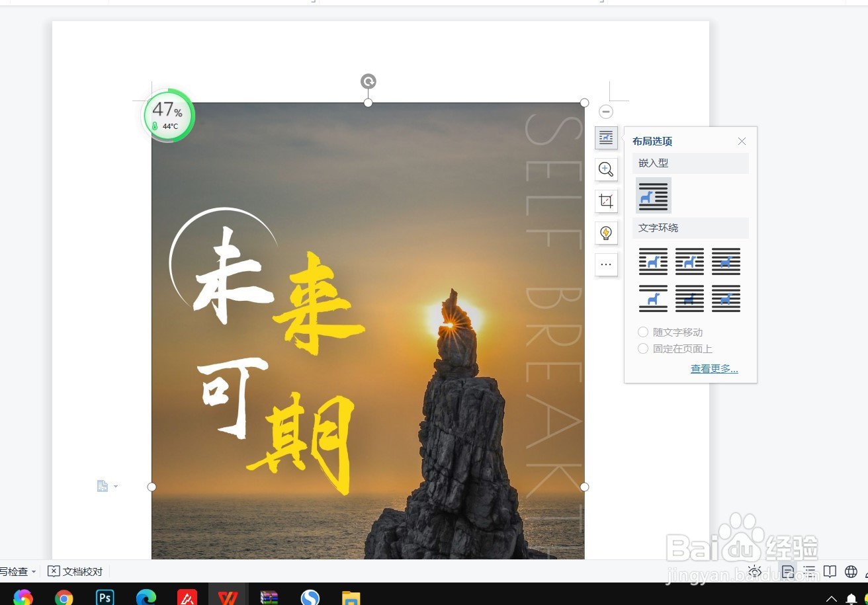The height and width of the screenshot is (605, 868).
Task: Pick the top-and-bottom wrapping layout
Action: (x=653, y=299)
